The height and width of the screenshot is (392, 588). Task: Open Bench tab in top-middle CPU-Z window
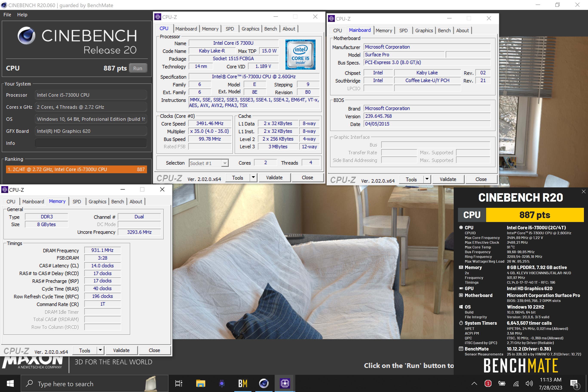[271, 29]
